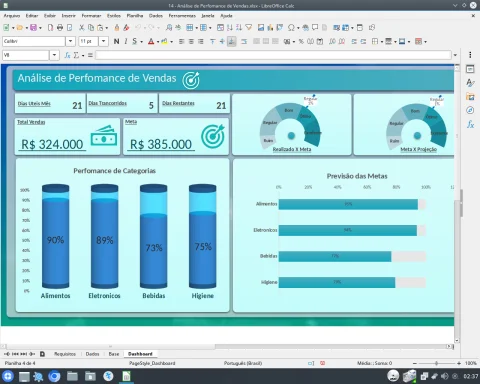Open the Borders dropdown arrow
The height and width of the screenshot is (384, 480).
(x=382, y=42)
